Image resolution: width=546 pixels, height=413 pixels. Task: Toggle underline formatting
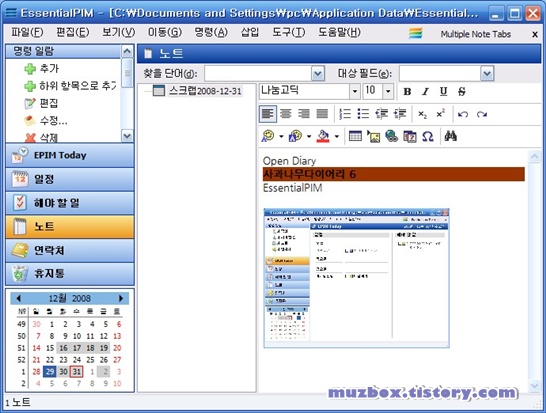(443, 92)
